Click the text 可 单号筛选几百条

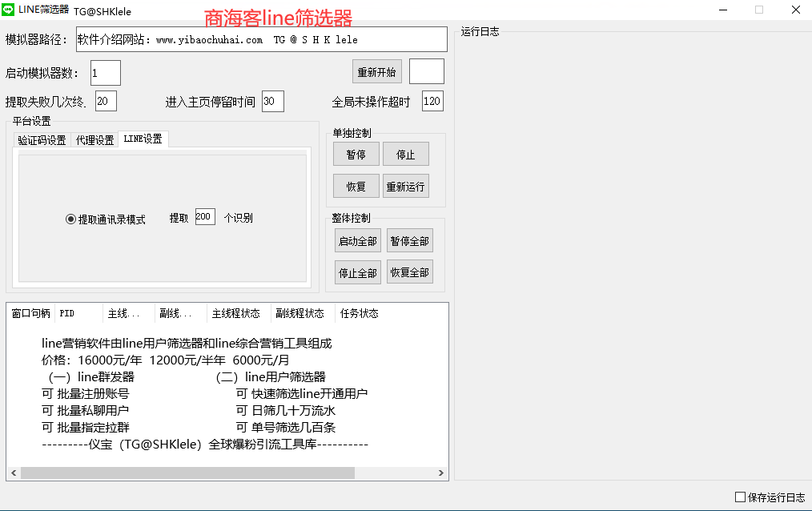point(286,427)
